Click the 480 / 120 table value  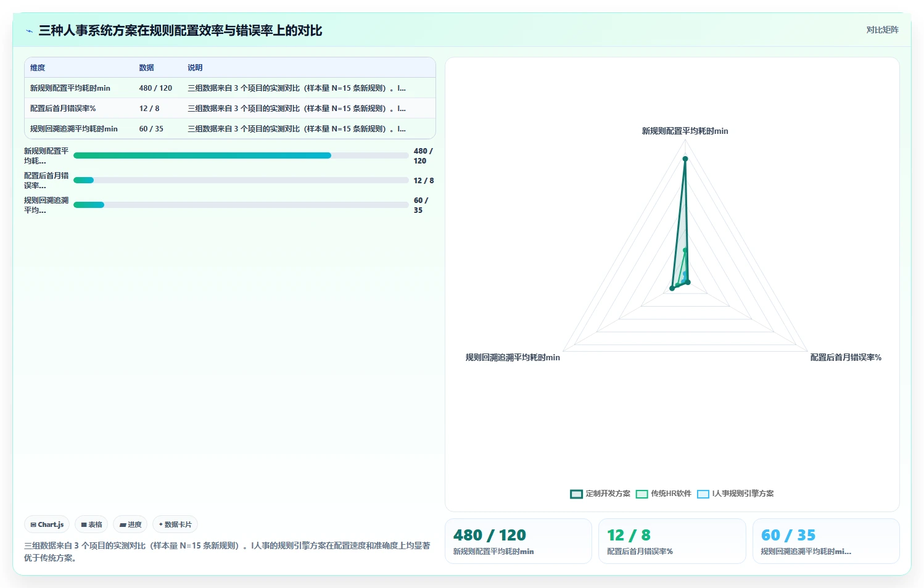pyautogui.click(x=155, y=88)
